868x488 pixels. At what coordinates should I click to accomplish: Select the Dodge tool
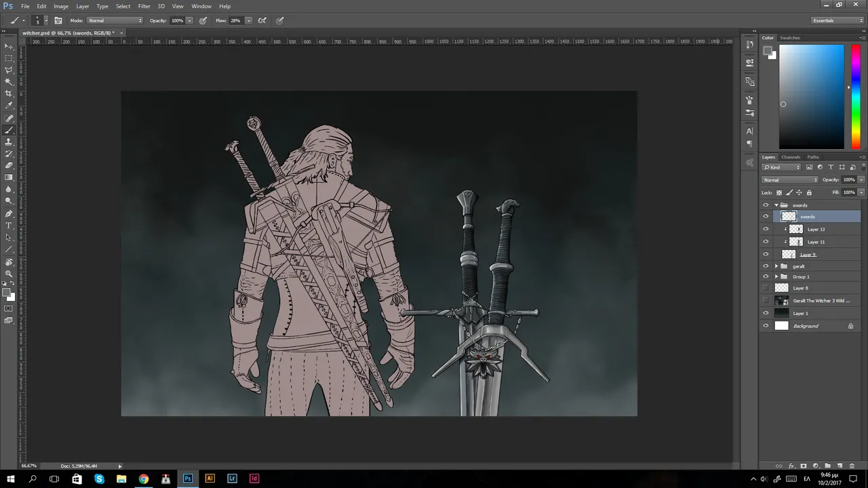point(9,201)
